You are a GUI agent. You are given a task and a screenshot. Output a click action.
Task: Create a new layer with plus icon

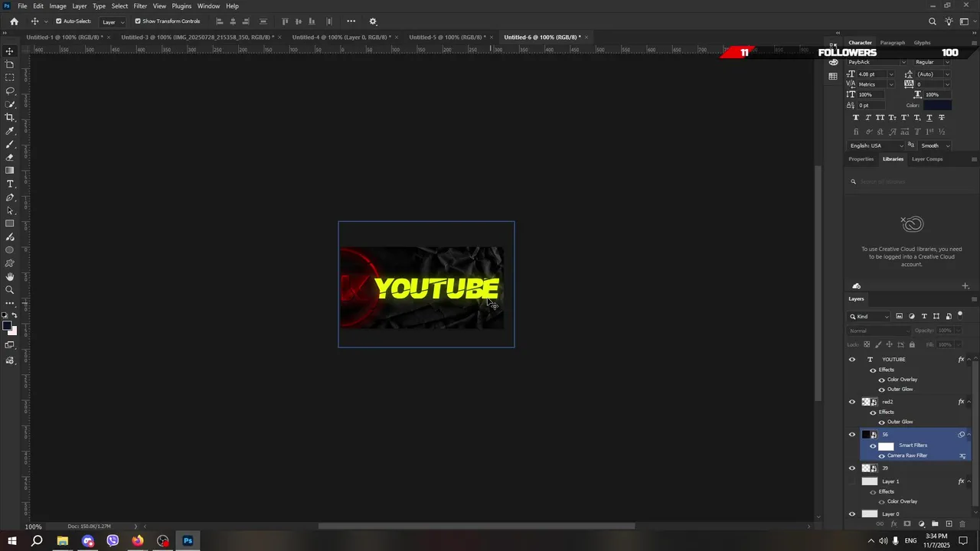click(x=949, y=524)
